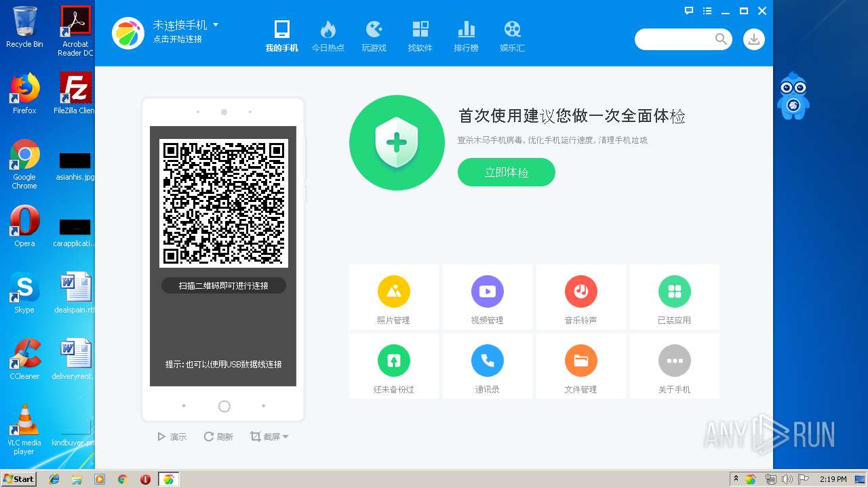The height and width of the screenshot is (488, 868).
Task: Open dealspain.rtf document on desktop
Action: click(x=75, y=293)
